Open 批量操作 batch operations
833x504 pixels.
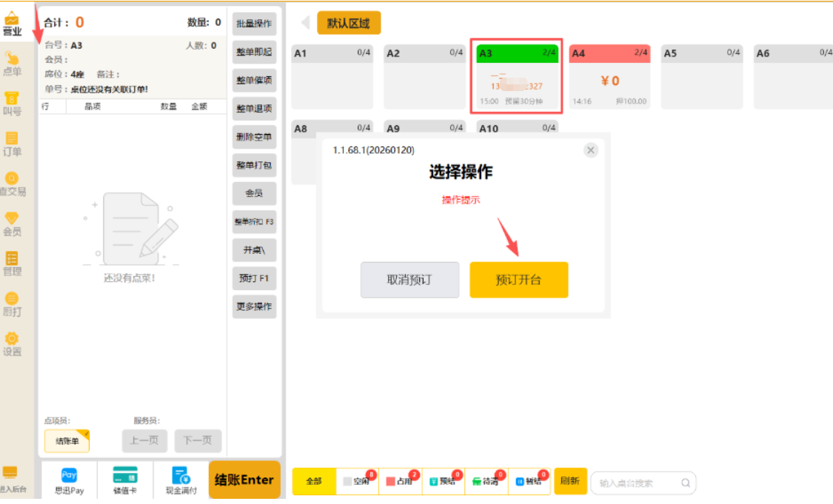[254, 24]
